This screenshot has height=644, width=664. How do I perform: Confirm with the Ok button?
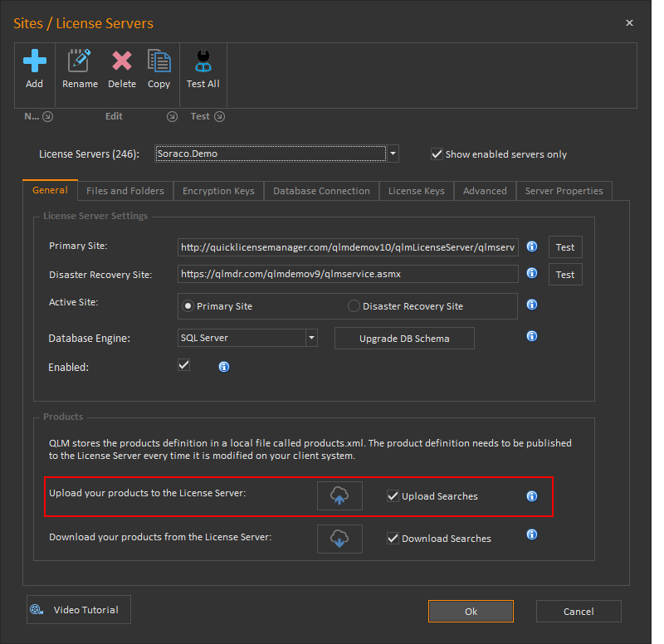point(471,612)
